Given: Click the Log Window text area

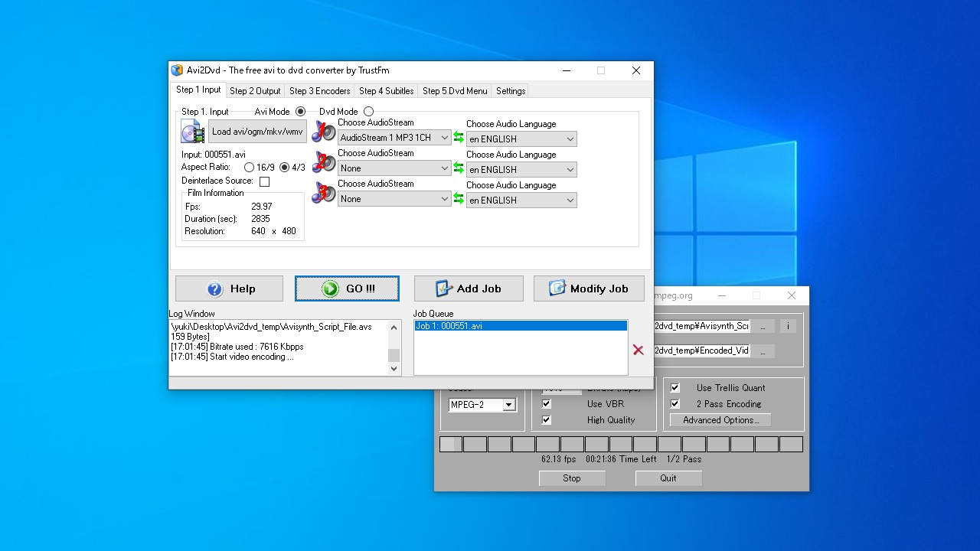Looking at the screenshot, I should coord(279,347).
